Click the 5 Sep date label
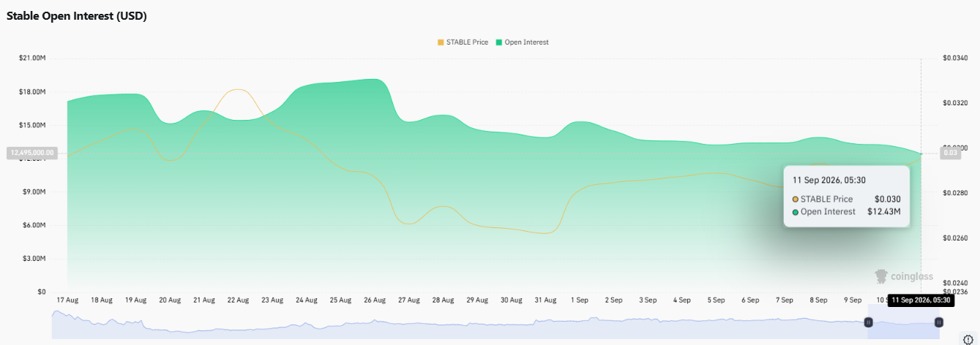 click(x=717, y=300)
